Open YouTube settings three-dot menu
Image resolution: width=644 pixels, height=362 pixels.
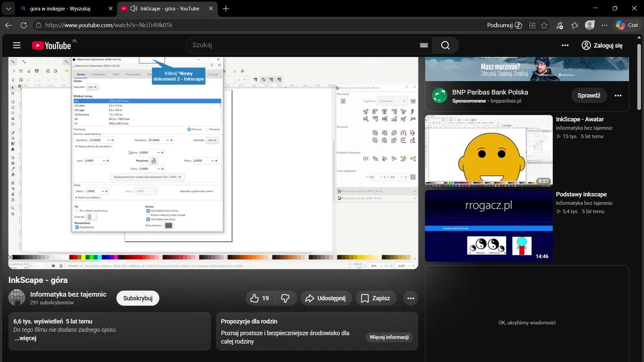(x=565, y=45)
